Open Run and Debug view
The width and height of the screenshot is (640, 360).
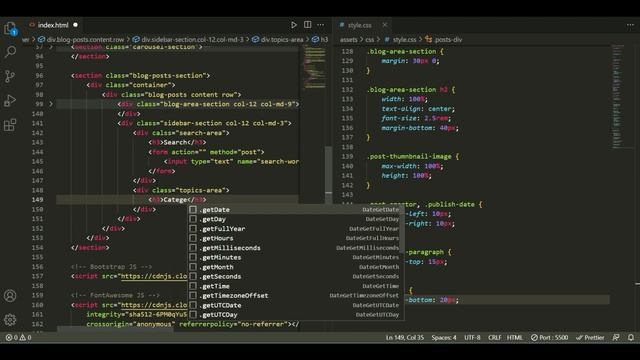pyautogui.click(x=10, y=100)
